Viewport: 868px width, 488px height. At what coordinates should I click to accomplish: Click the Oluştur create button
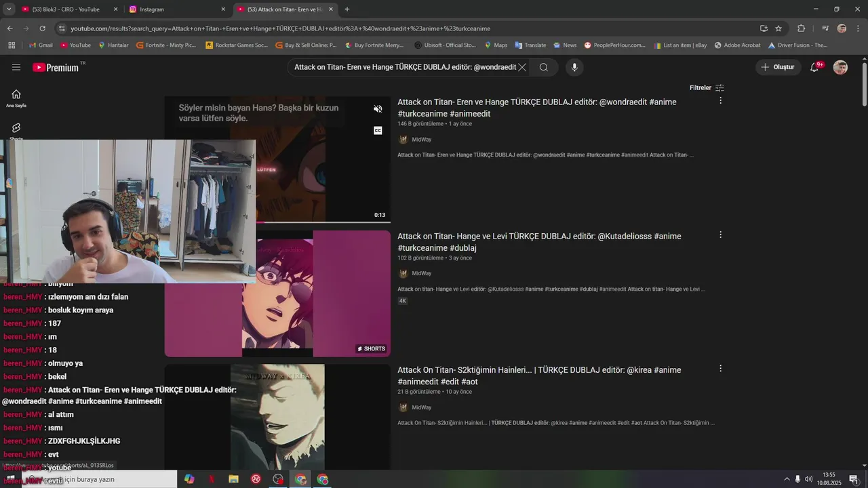pos(777,67)
